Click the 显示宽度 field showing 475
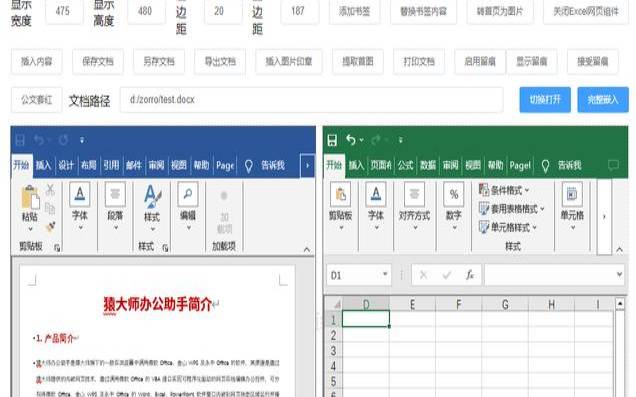The width and height of the screenshot is (636, 397). [x=64, y=11]
